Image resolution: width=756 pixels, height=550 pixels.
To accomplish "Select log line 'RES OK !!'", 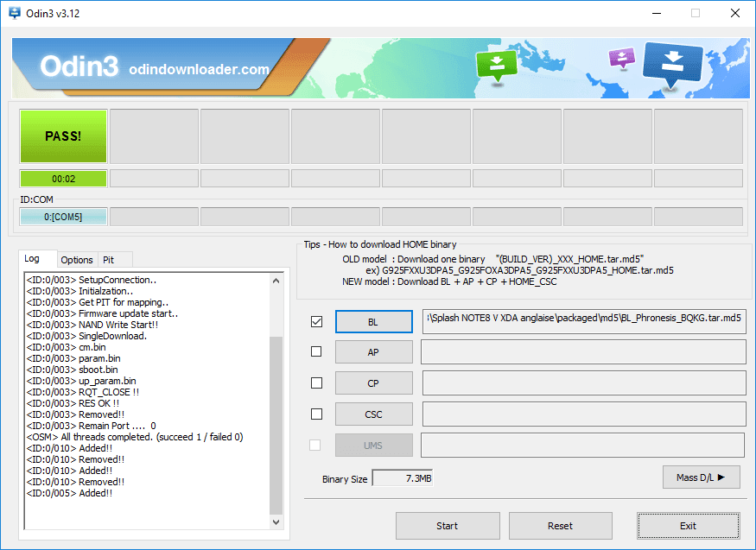I will click(73, 403).
